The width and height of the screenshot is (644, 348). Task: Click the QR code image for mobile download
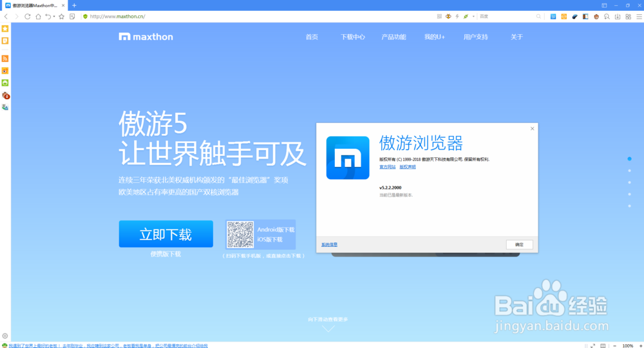[240, 235]
